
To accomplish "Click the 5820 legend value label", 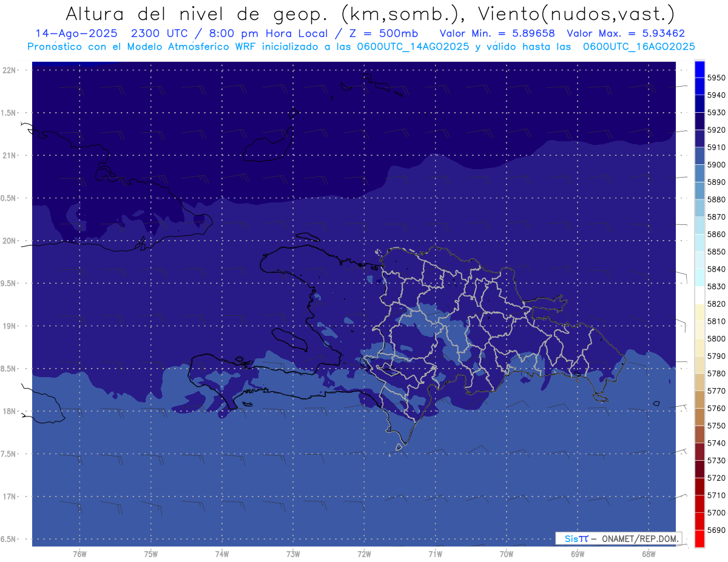I will (716, 304).
